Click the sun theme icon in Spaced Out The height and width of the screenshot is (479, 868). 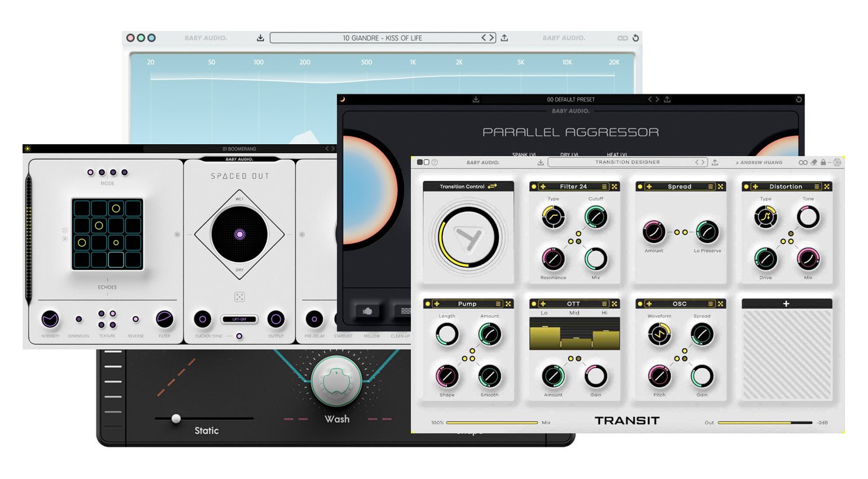27,149
